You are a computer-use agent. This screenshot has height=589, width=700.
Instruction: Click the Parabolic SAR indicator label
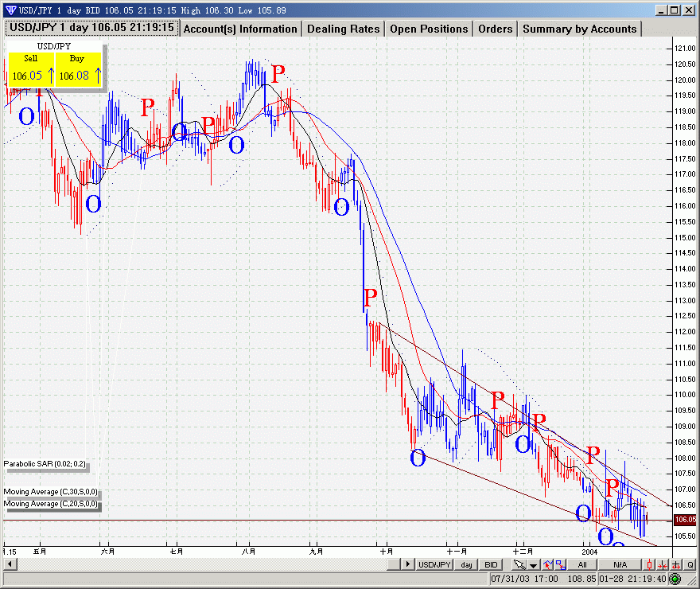[x=45, y=464]
